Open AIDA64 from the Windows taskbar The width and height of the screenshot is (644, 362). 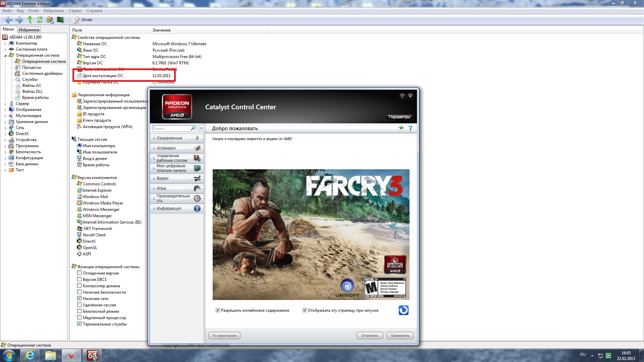coord(92,355)
